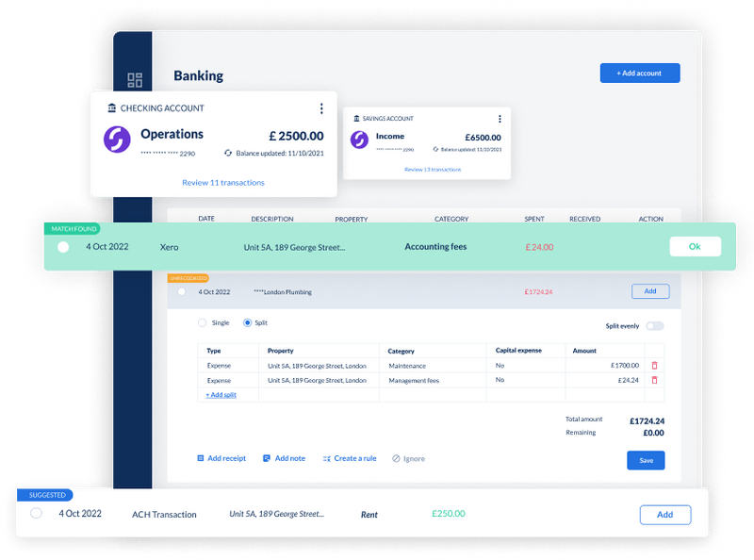Screen dimensions: 754x560
Task: Select the Single radio button
Action: [x=202, y=322]
